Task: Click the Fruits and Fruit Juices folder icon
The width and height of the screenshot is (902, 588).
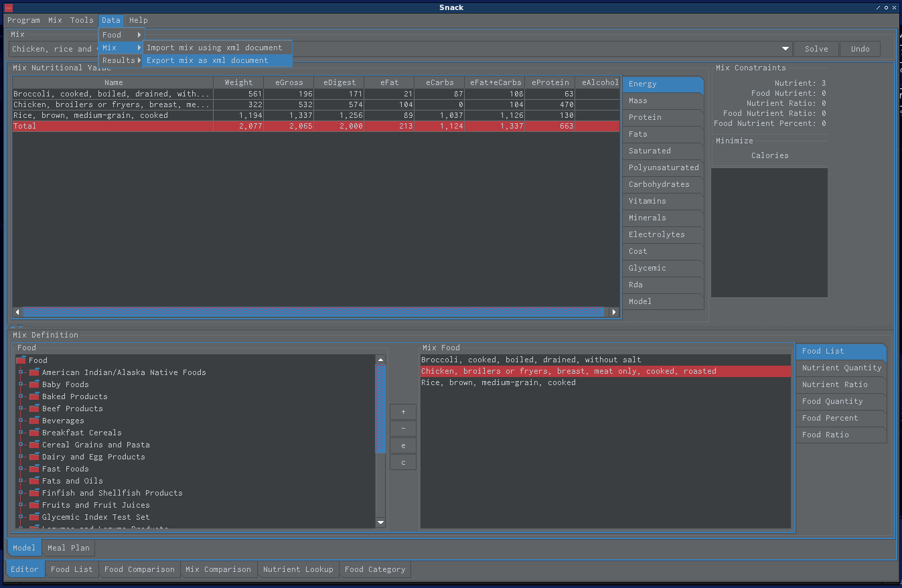Action: [34, 505]
